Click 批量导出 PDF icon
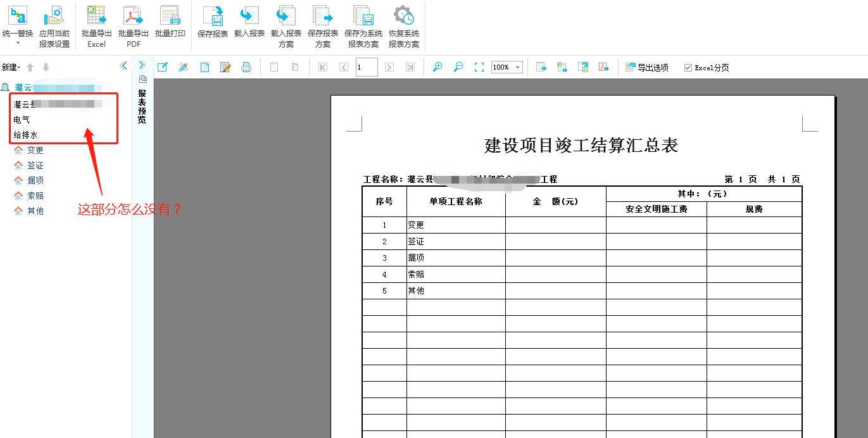This screenshot has width=868, height=438. click(x=134, y=26)
